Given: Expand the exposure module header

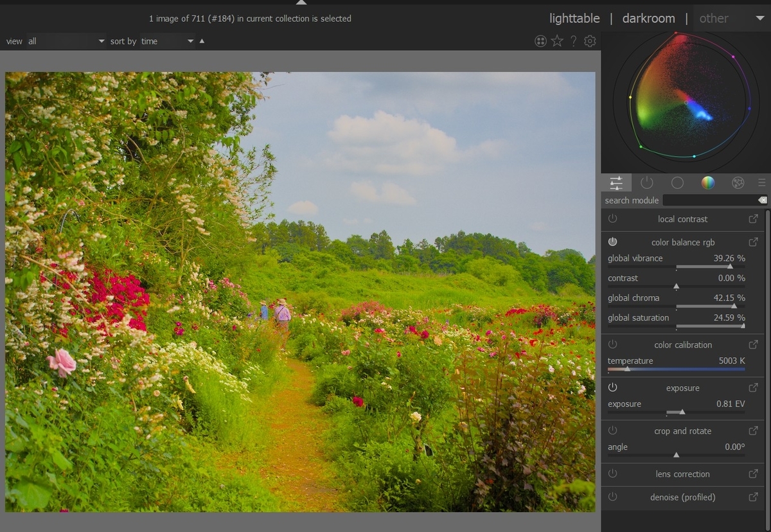Looking at the screenshot, I should 682,388.
